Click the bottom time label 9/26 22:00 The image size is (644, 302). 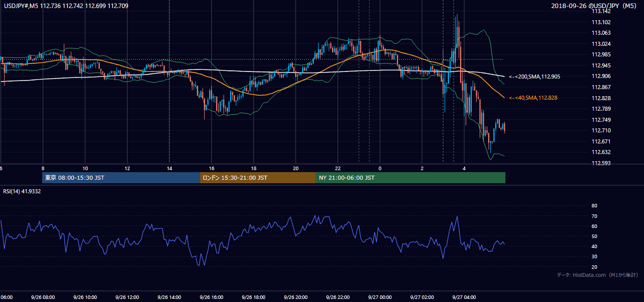pyautogui.click(x=337, y=297)
